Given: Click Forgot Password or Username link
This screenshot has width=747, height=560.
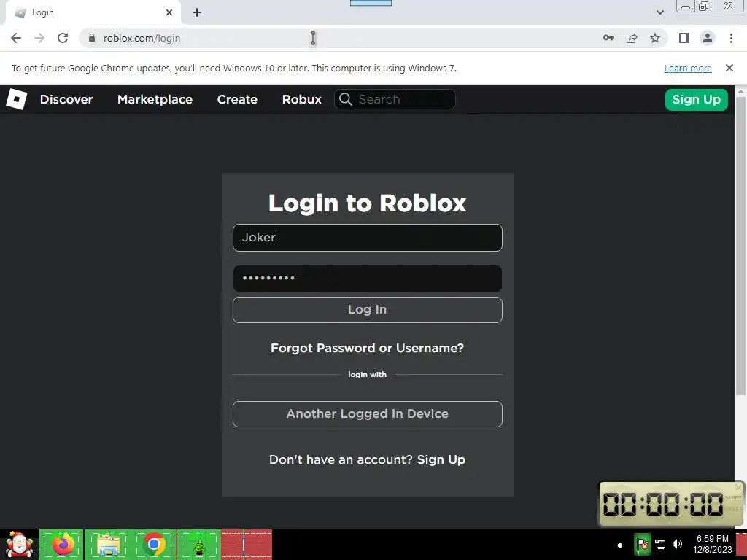Looking at the screenshot, I should (368, 348).
